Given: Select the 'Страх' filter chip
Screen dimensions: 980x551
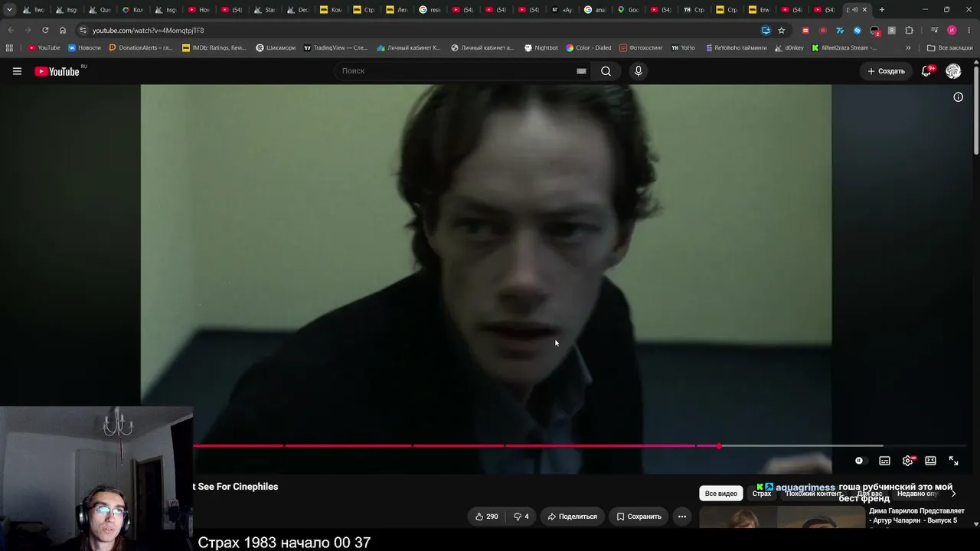Looking at the screenshot, I should [x=762, y=494].
